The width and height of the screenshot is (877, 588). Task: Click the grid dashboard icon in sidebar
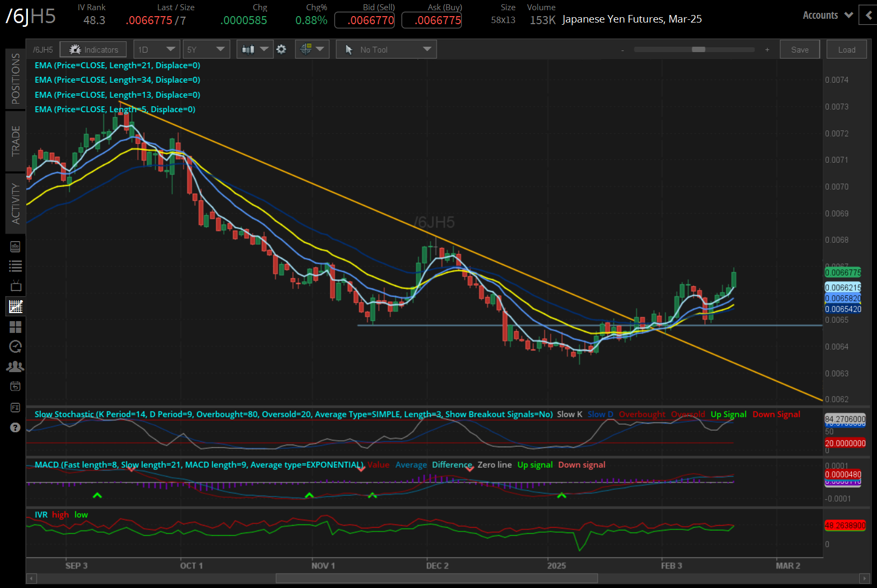(x=15, y=327)
